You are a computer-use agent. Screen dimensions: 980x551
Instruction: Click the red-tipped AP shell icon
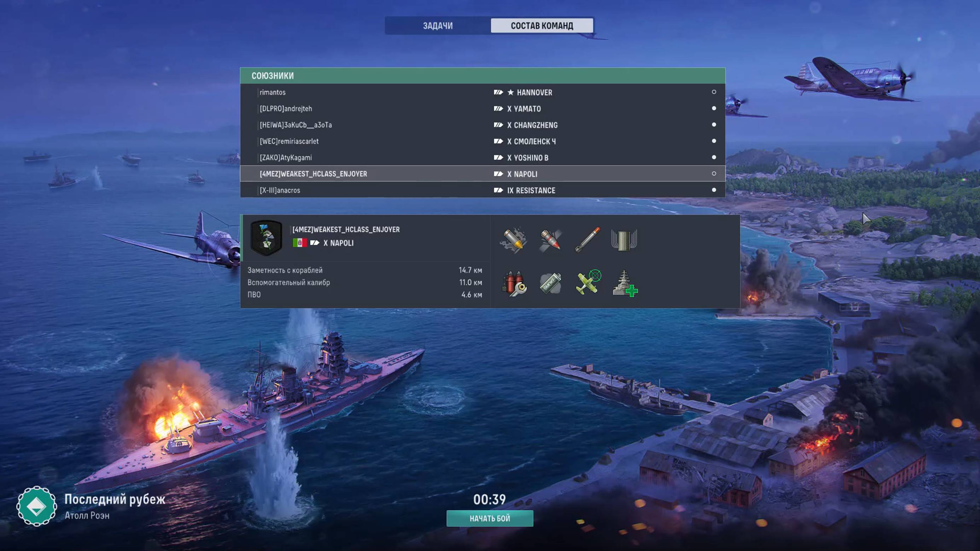[x=550, y=240]
